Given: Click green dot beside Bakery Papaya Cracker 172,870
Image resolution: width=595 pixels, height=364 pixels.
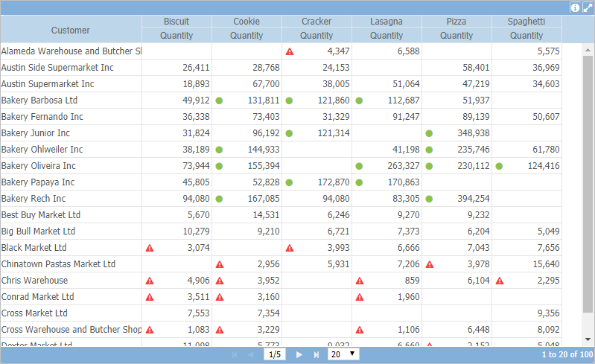Looking at the screenshot, I should [x=289, y=183].
